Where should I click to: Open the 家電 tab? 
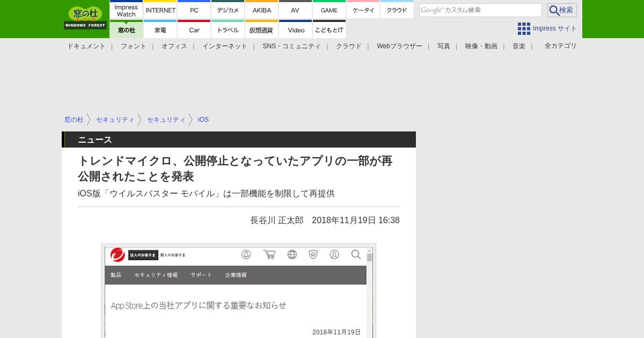point(160,30)
